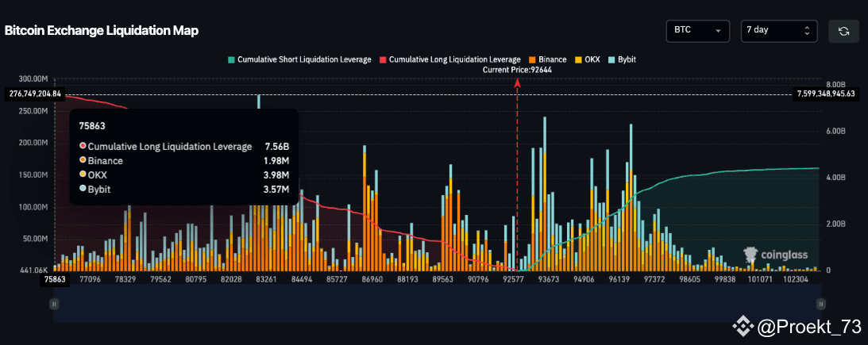Viewport: 868px width, 345px height.
Task: Click tooltip OKX value 3.98M
Action: pyautogui.click(x=278, y=175)
